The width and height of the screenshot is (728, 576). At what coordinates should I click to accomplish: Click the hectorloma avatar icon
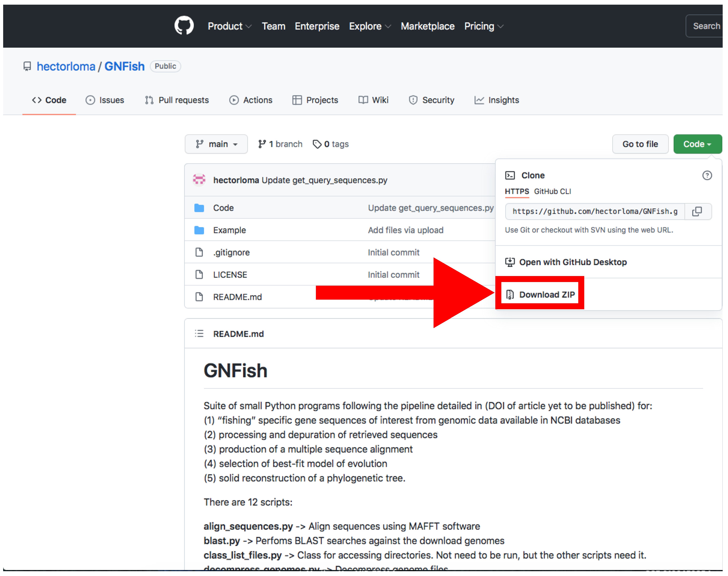(x=199, y=180)
